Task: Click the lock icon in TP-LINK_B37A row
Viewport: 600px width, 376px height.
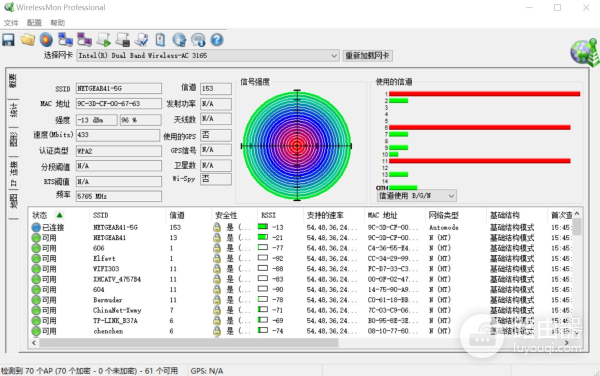Action: (x=217, y=321)
